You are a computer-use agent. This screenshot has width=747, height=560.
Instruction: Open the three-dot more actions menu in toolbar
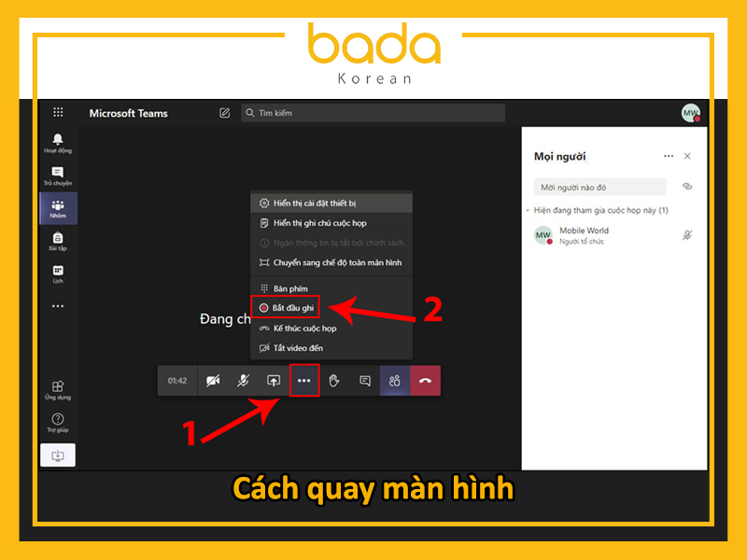[x=304, y=381]
